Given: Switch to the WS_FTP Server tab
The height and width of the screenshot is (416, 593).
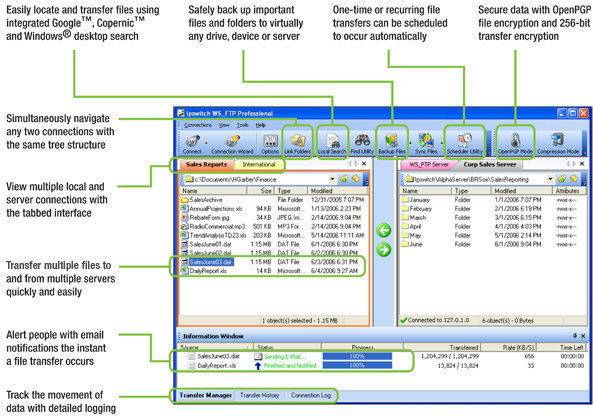Looking at the screenshot, I should [x=429, y=165].
